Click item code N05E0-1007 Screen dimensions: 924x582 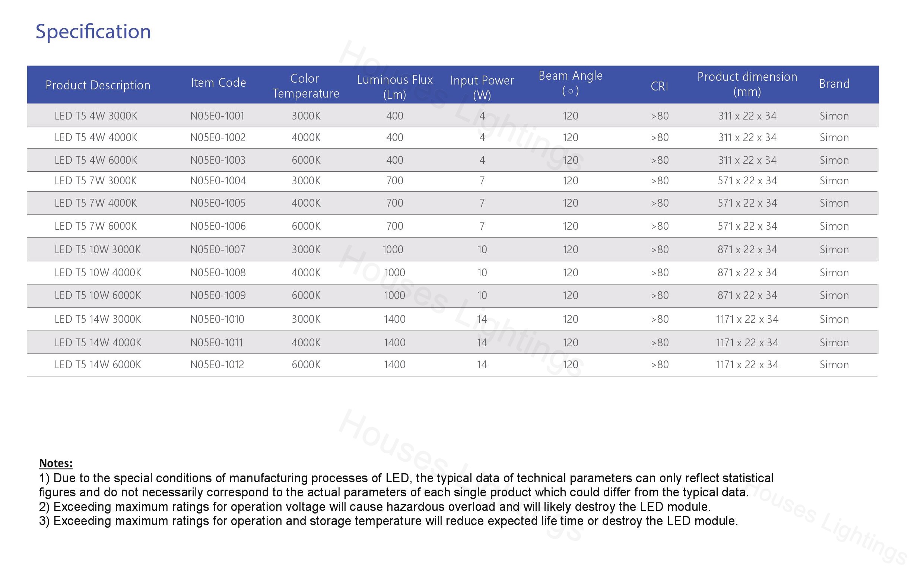click(217, 249)
